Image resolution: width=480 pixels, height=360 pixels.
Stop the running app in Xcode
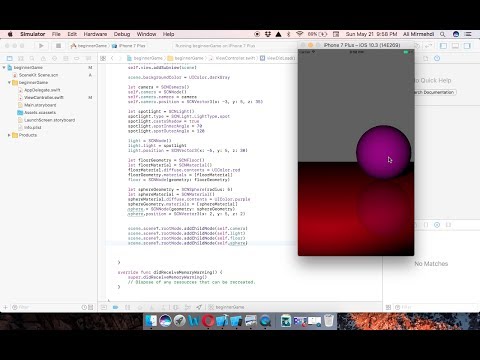pos(58,46)
